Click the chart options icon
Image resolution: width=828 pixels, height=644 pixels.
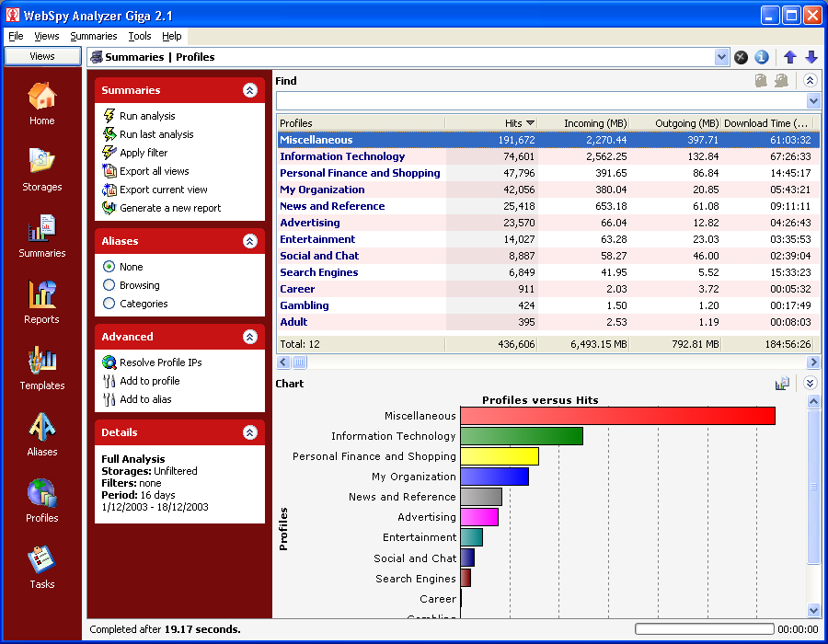782,384
